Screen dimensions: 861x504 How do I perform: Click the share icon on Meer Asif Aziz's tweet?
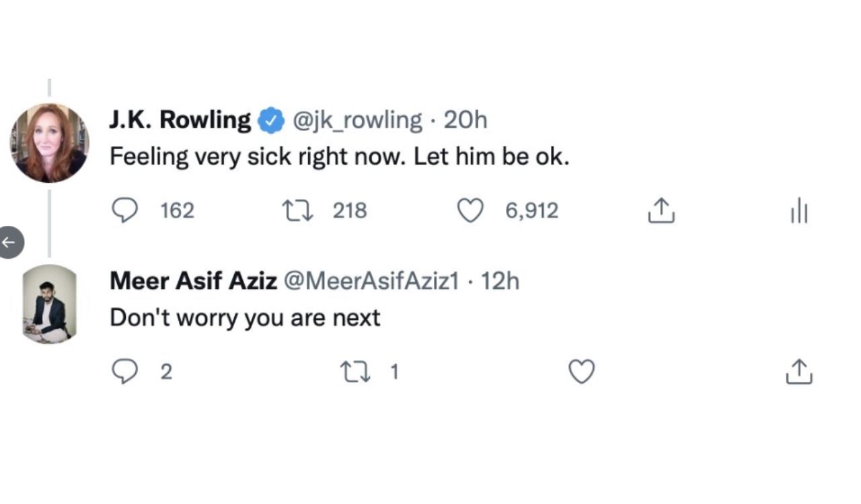click(799, 372)
